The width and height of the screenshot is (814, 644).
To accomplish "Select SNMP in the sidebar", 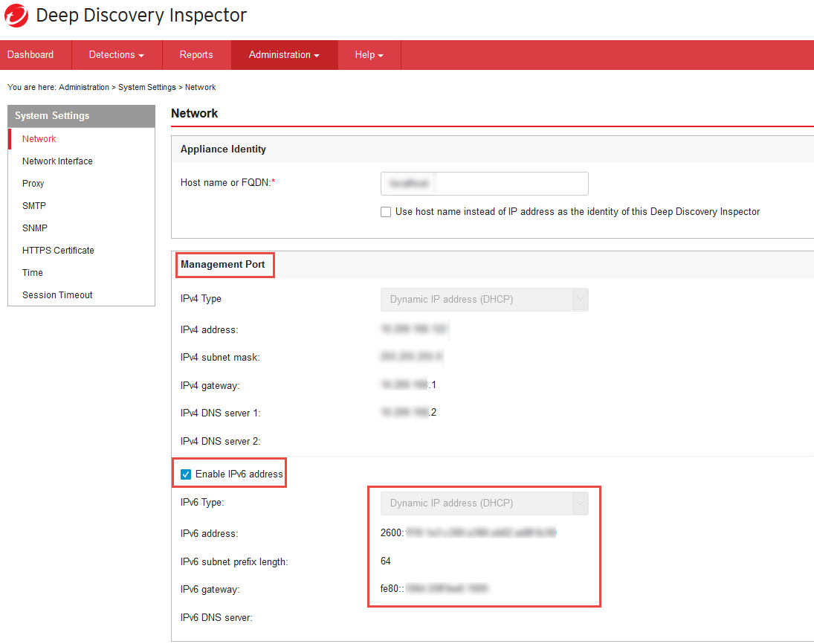I will pyautogui.click(x=35, y=228).
